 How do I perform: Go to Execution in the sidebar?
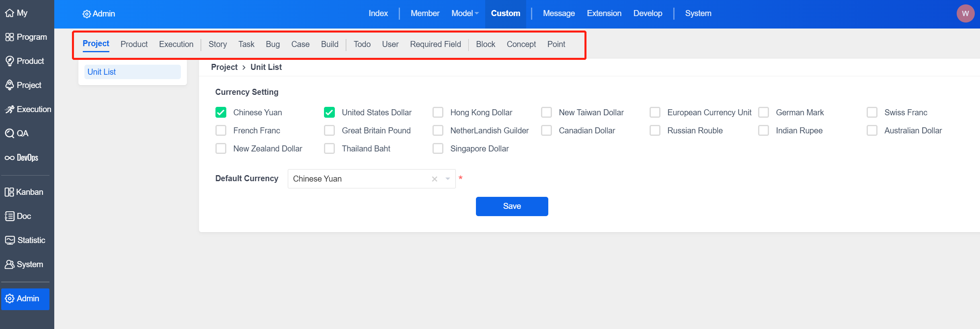click(10, 109)
